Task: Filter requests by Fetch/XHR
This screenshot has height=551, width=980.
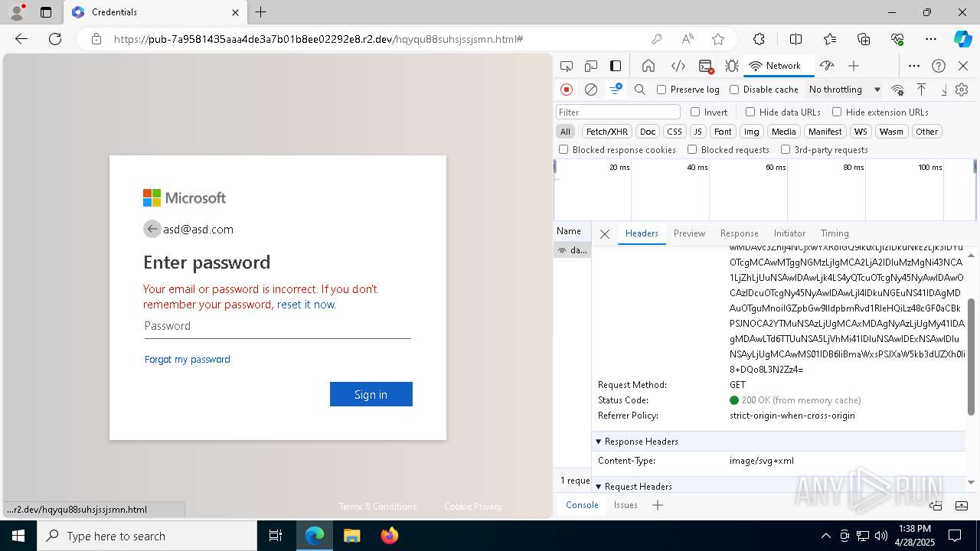Action: tap(607, 132)
